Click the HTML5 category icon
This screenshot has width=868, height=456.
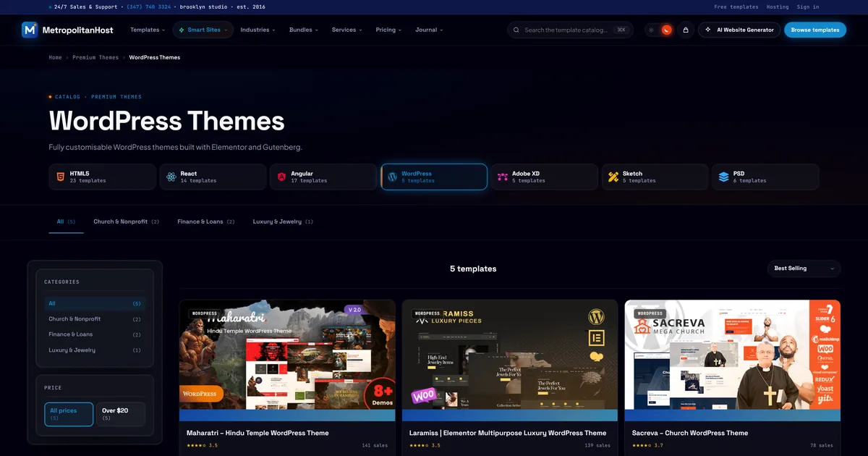[x=60, y=177]
